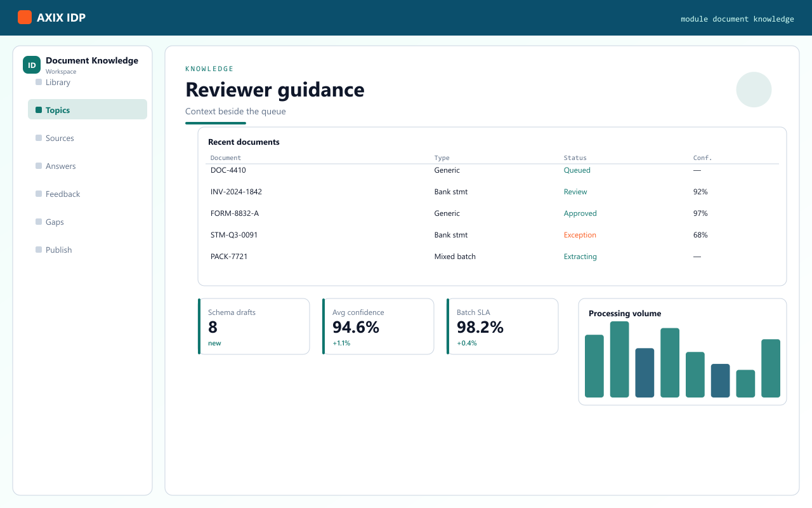Open document INV-2024-1842
812x508 pixels.
point(492,192)
